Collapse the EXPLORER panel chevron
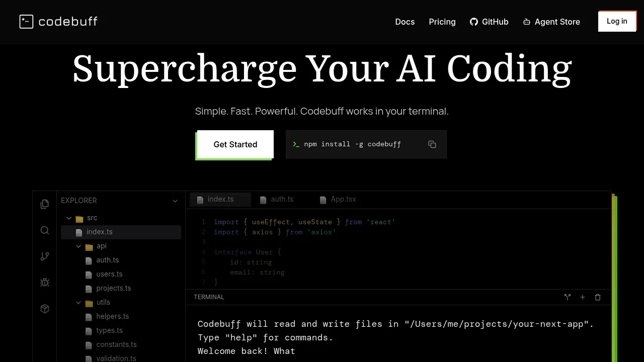The height and width of the screenshot is (362, 644). (x=175, y=201)
